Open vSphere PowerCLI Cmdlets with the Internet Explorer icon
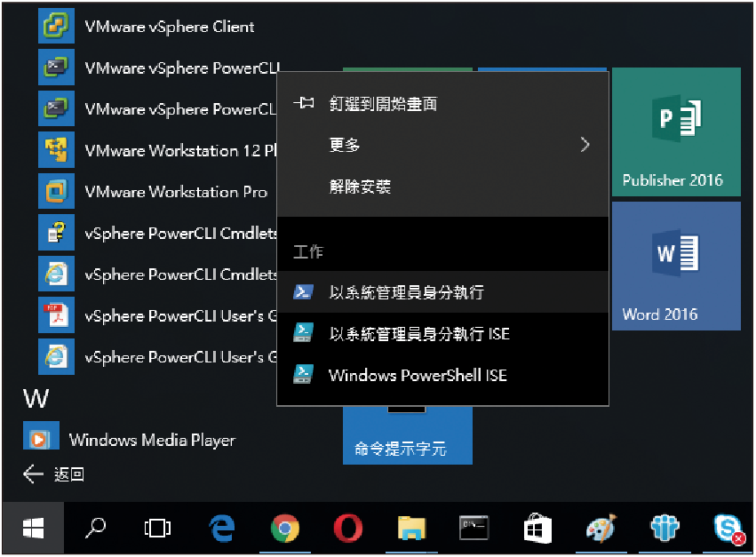This screenshot has width=756, height=557. click(x=157, y=275)
